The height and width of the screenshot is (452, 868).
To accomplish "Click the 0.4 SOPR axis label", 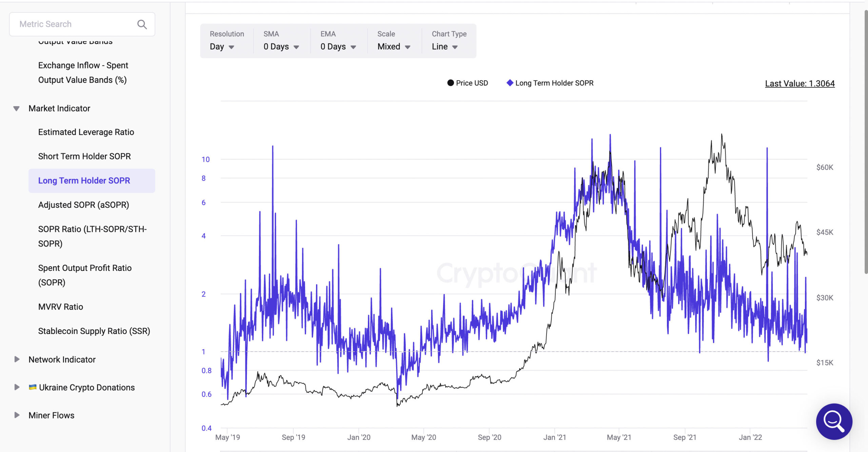I will [x=206, y=428].
